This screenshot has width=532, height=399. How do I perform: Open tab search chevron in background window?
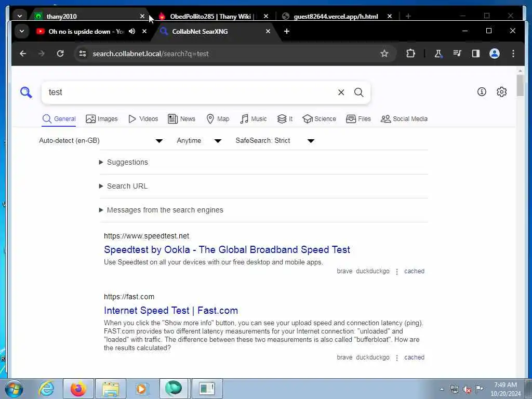[x=20, y=16]
